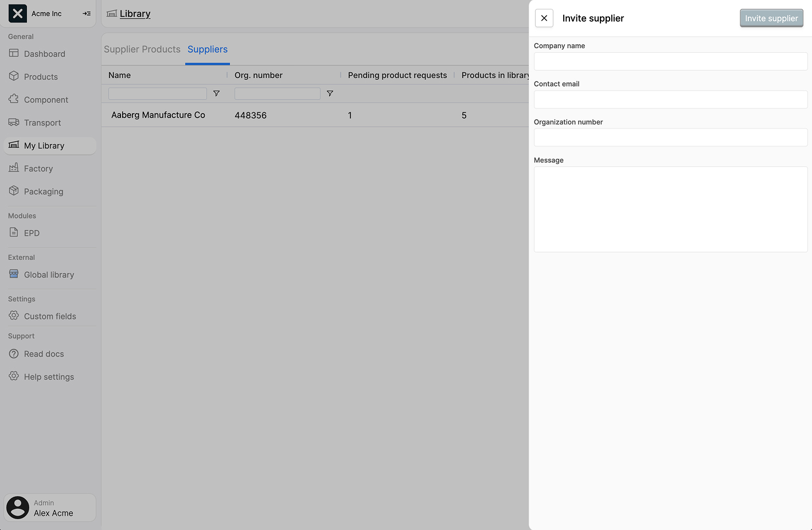Viewport: 812px width, 530px height.
Task: Collapse the navigation sidebar
Action: click(87, 13)
